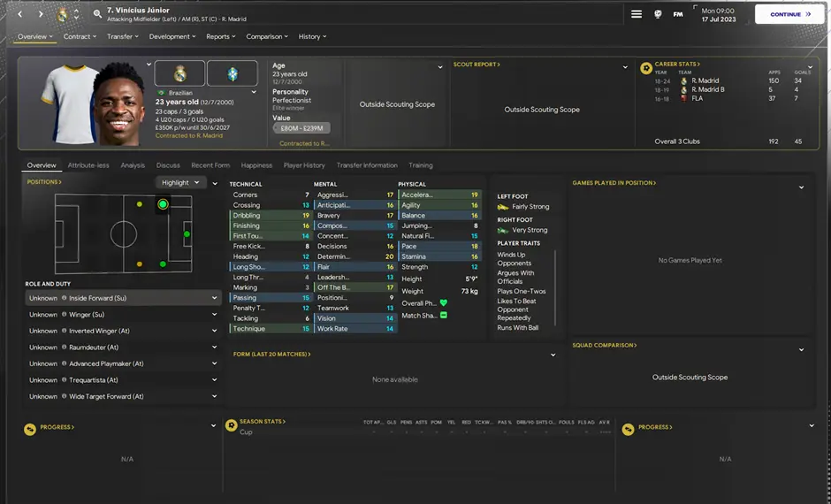Click the left Progress panel round icon

tap(30, 429)
